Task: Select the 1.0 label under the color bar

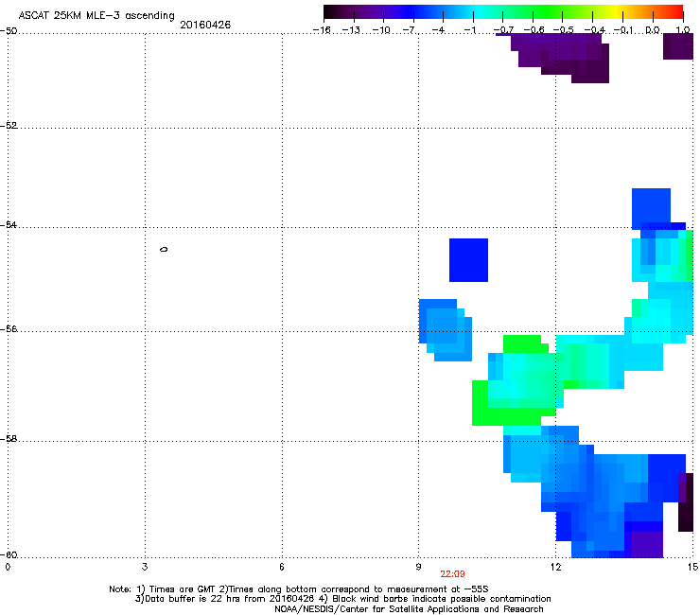Action: tap(683, 30)
